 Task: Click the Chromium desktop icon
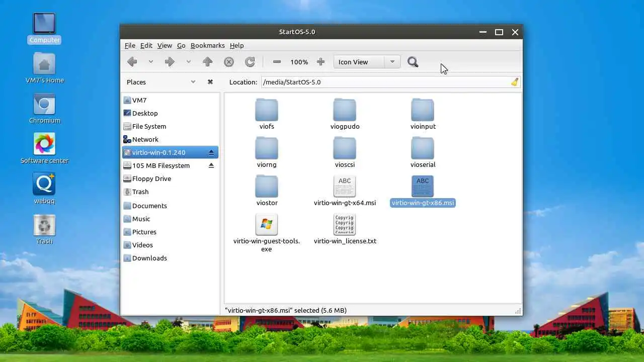coord(44,109)
